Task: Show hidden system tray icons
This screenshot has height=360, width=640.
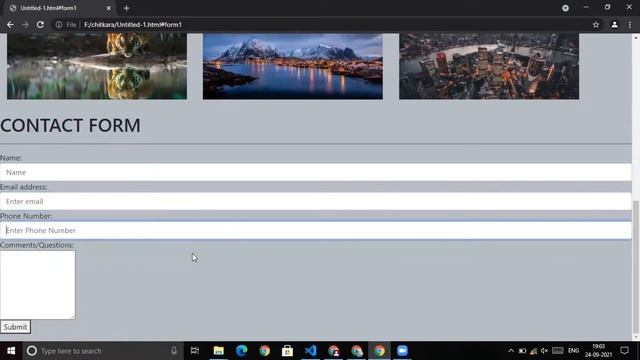Action: pos(511,351)
